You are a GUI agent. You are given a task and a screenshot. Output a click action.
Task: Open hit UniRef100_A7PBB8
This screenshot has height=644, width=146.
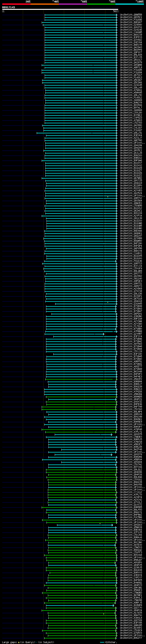coord(131,331)
